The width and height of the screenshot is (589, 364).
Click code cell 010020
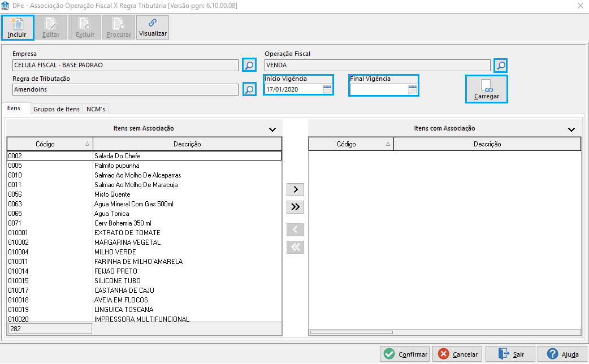(x=50, y=319)
